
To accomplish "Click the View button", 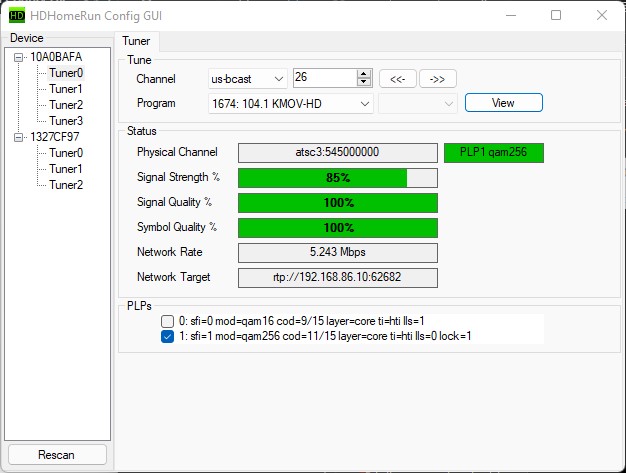I will click(503, 103).
